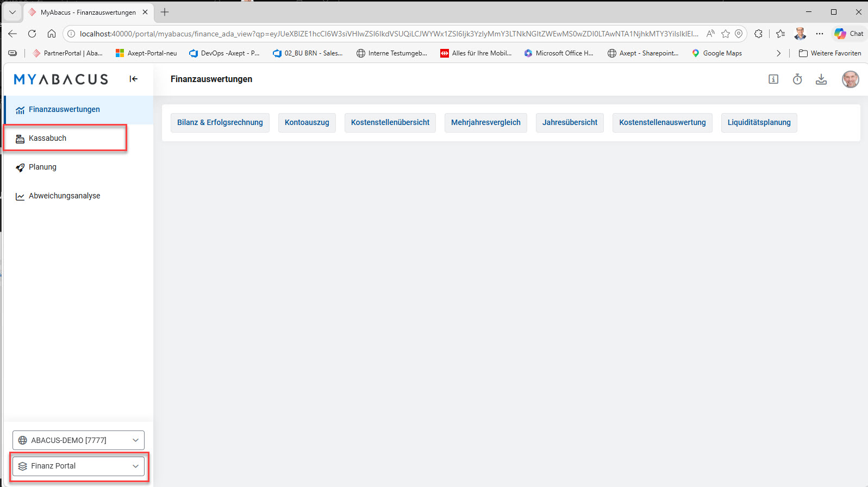Image resolution: width=868 pixels, height=487 pixels.
Task: Open the Axept-Portal-neu bookmark
Action: 147,53
